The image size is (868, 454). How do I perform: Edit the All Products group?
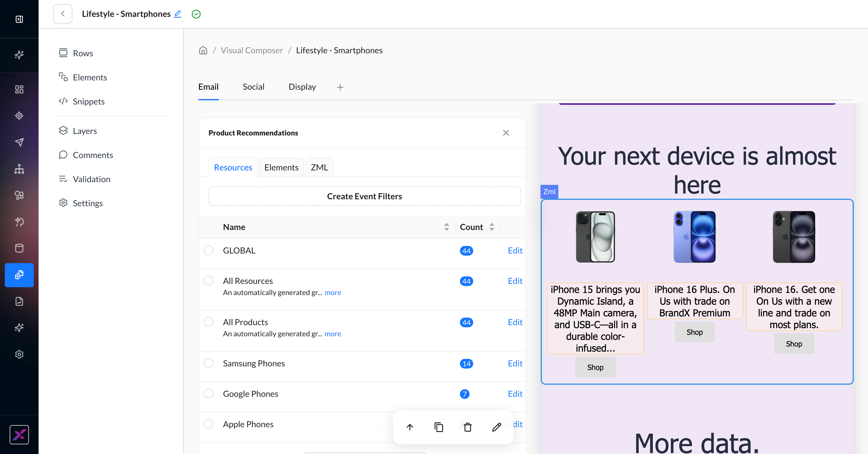click(x=515, y=322)
